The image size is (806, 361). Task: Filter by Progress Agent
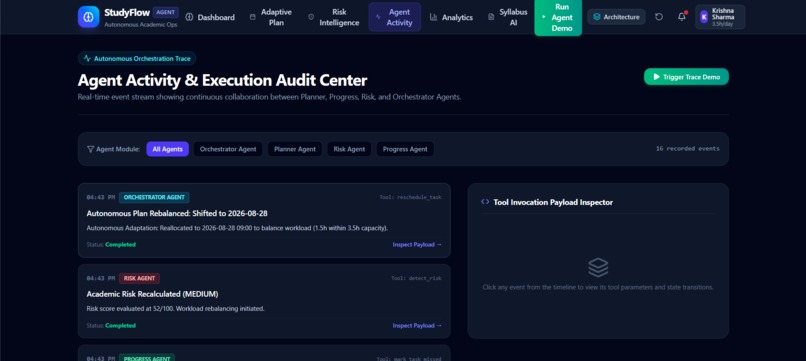click(x=405, y=149)
